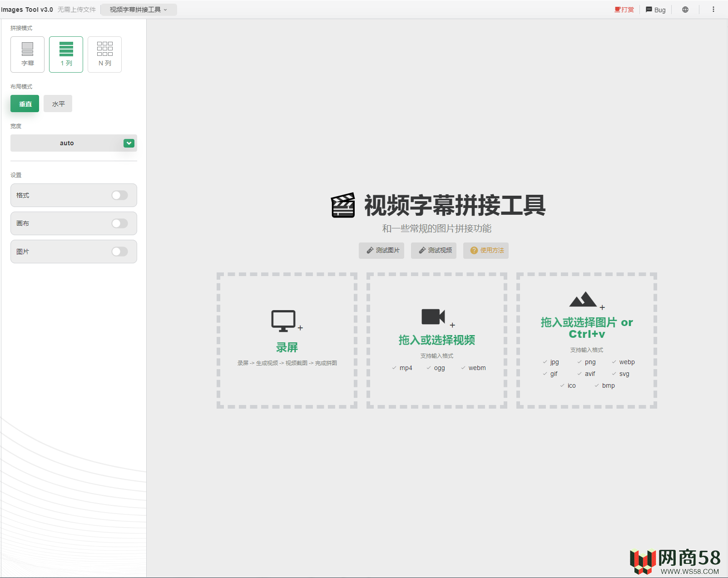The image size is (728, 578).
Task: Click the clapperboard logo icon
Action: [x=343, y=205]
